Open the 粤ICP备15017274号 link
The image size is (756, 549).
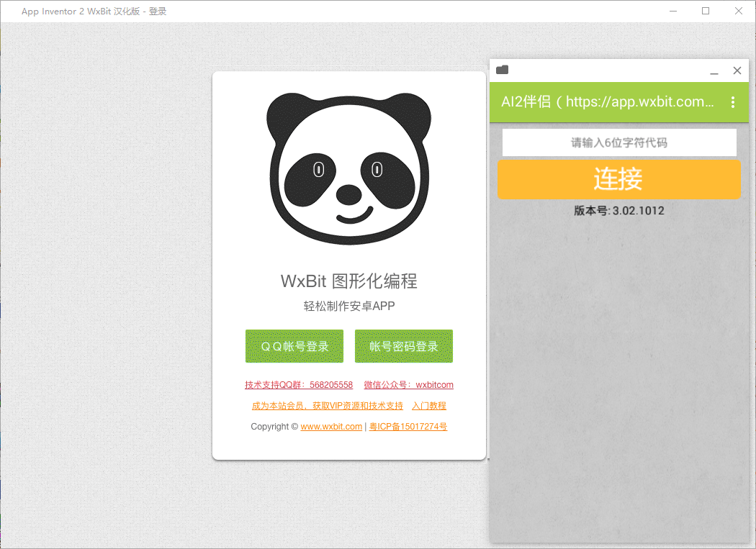click(x=408, y=427)
